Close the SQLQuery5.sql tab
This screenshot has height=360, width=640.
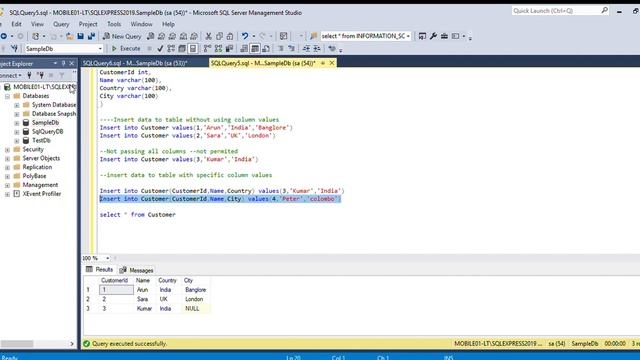tap(332, 63)
